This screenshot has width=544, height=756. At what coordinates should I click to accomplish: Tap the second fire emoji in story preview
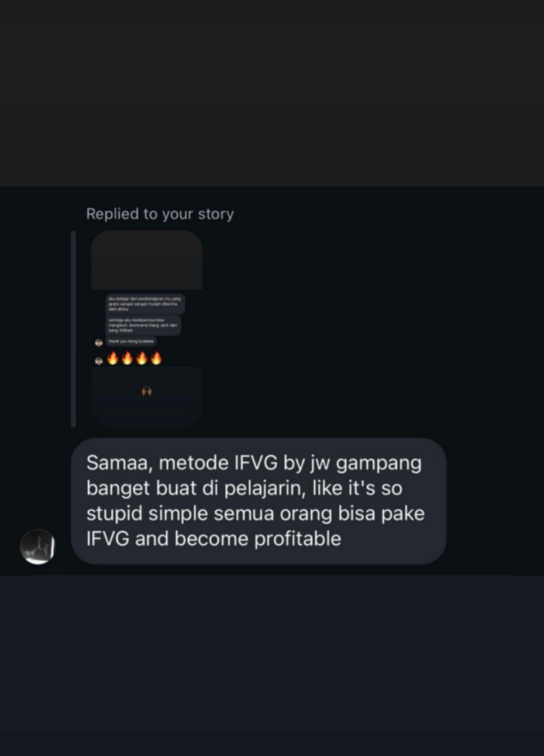click(x=127, y=358)
